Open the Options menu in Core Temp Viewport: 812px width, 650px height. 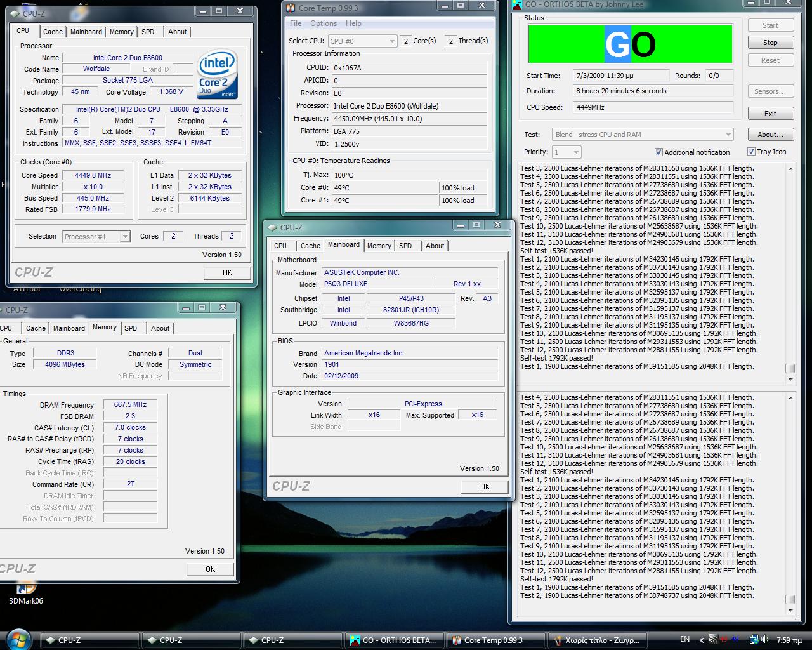(324, 23)
